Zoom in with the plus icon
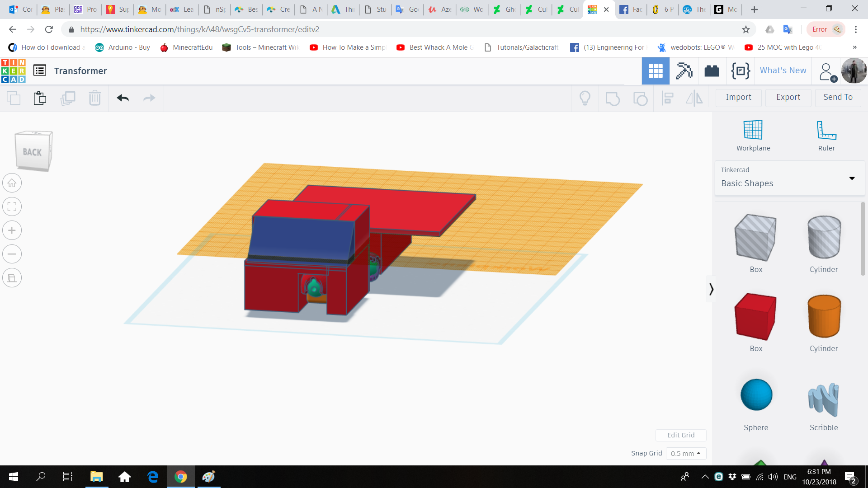The image size is (868, 488). click(x=12, y=230)
